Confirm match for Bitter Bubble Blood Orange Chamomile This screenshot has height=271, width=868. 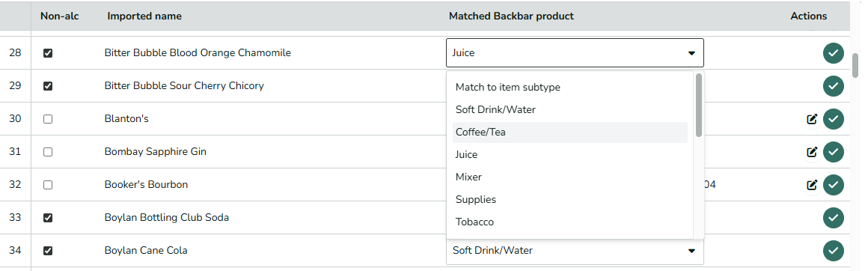(x=833, y=53)
